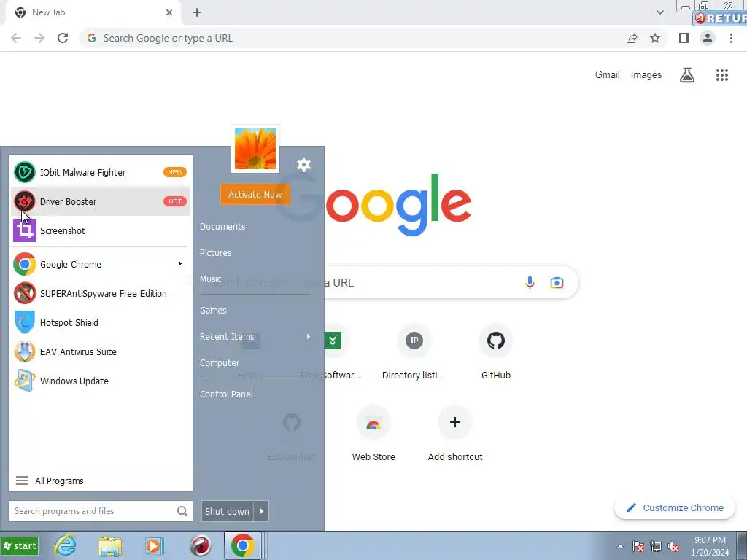The height and width of the screenshot is (560, 747).
Task: Open Chrome three-dot menu
Action: [731, 38]
